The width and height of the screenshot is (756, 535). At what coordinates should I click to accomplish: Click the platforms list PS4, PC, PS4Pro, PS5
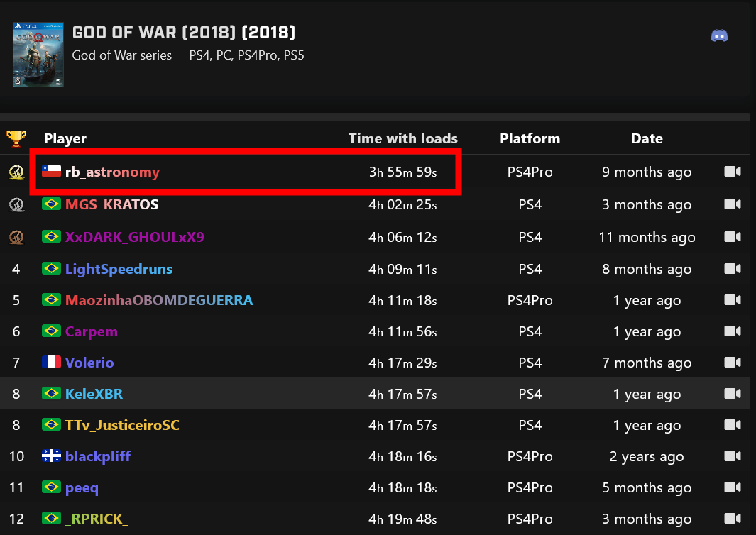[x=246, y=55]
